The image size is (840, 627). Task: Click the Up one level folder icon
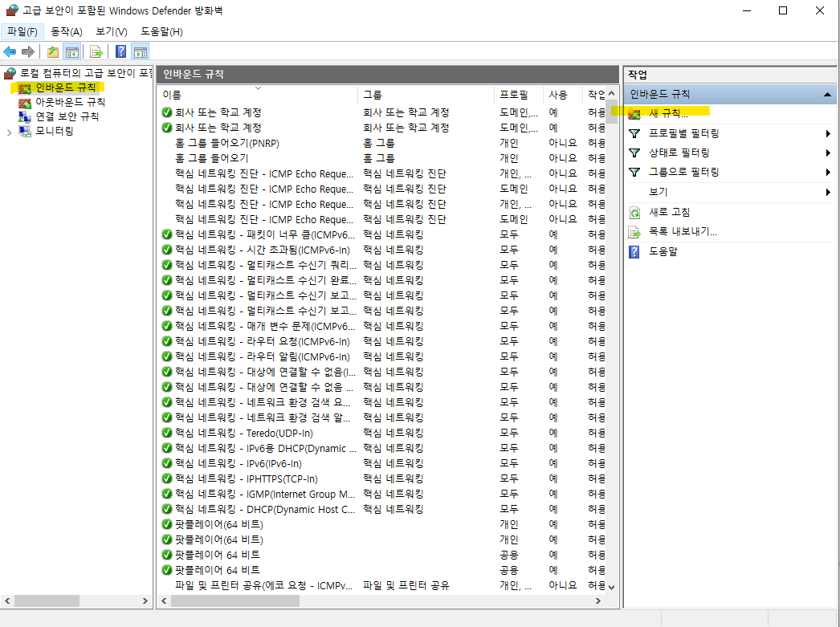coord(52,52)
